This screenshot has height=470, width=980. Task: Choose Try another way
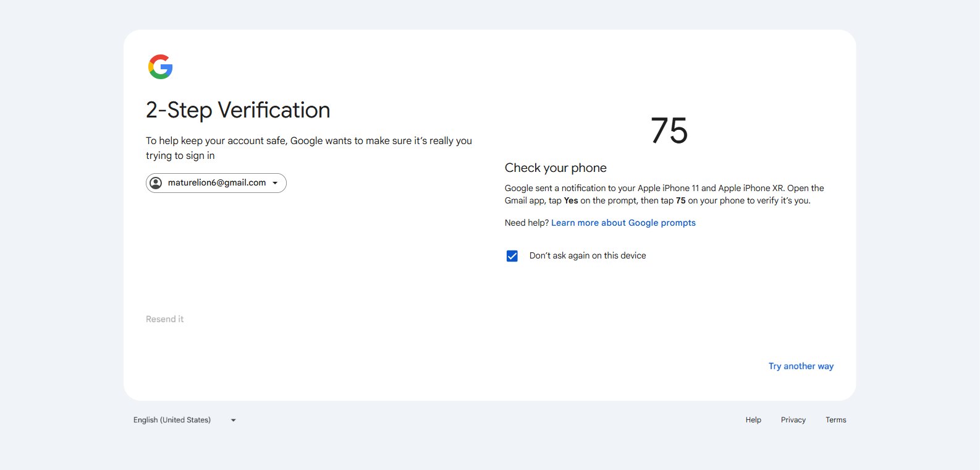coord(801,366)
